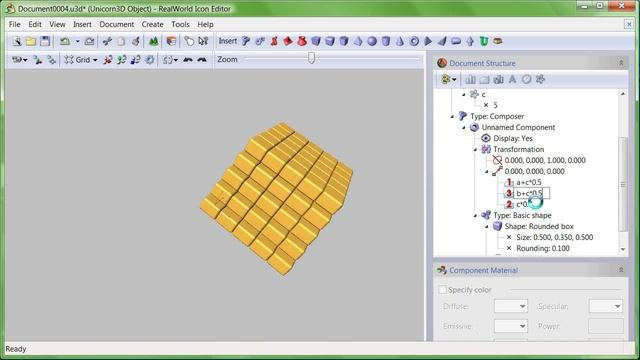Screen dimensions: 640x360
Task: Click the red axis rotate icon
Action: [x=107, y=60]
